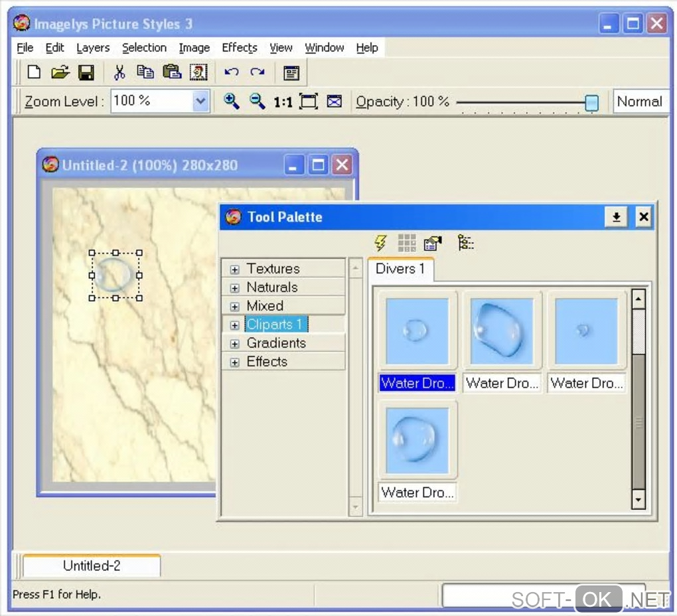Screen dimensions: 677x616
Task: Select the large tilted water drop thumbnail
Action: (x=502, y=331)
